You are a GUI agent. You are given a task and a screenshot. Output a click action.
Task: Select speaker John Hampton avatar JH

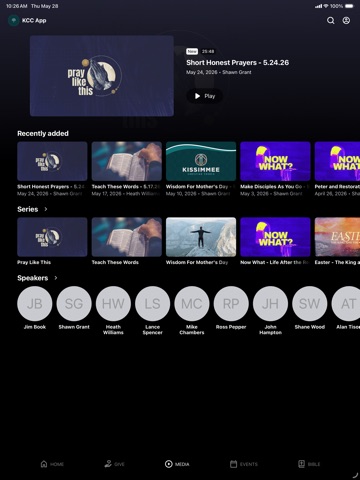270,304
